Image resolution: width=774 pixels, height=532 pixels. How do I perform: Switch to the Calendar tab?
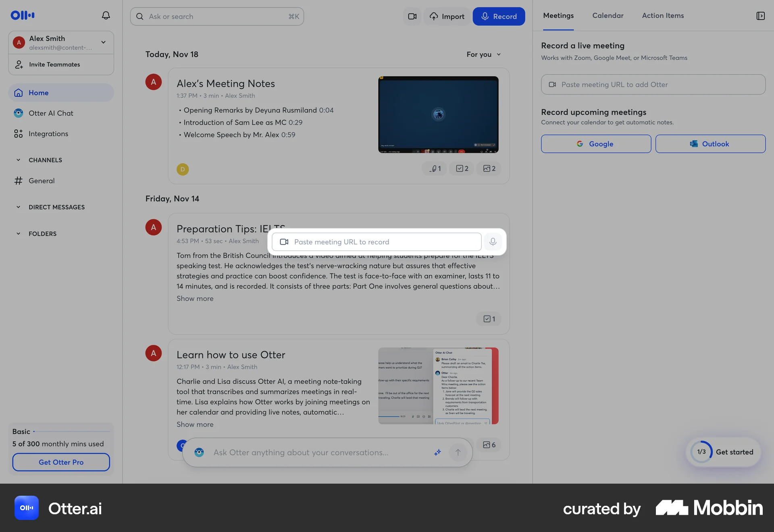608,16
